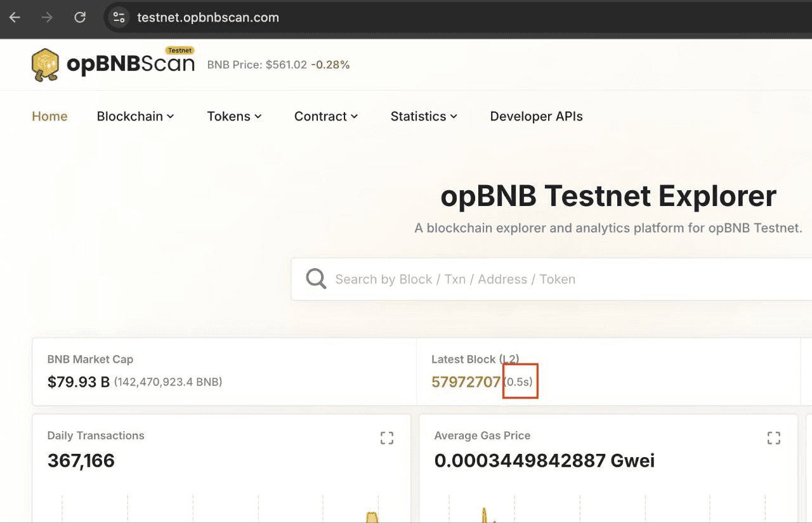
Task: Expand the Tokens dropdown menu
Action: tap(234, 116)
